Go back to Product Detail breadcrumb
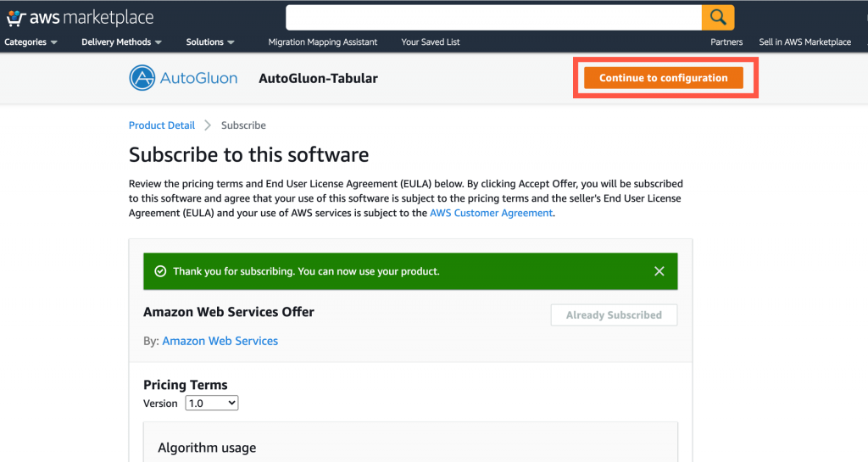 coord(162,125)
